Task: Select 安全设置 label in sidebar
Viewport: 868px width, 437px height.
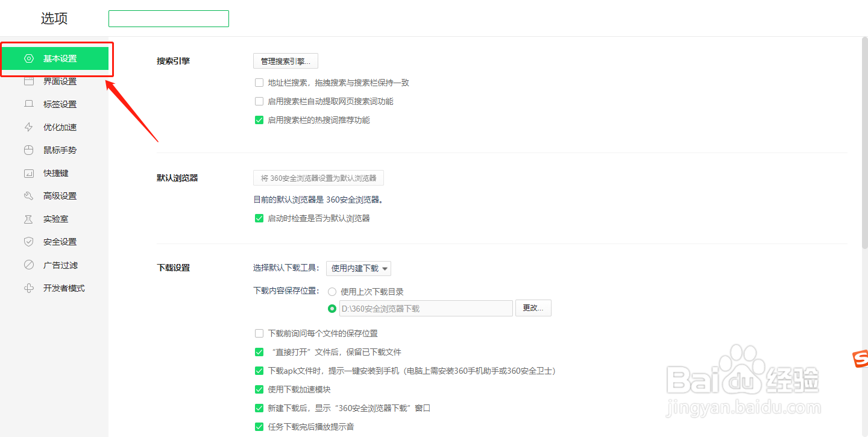Action: [x=60, y=242]
